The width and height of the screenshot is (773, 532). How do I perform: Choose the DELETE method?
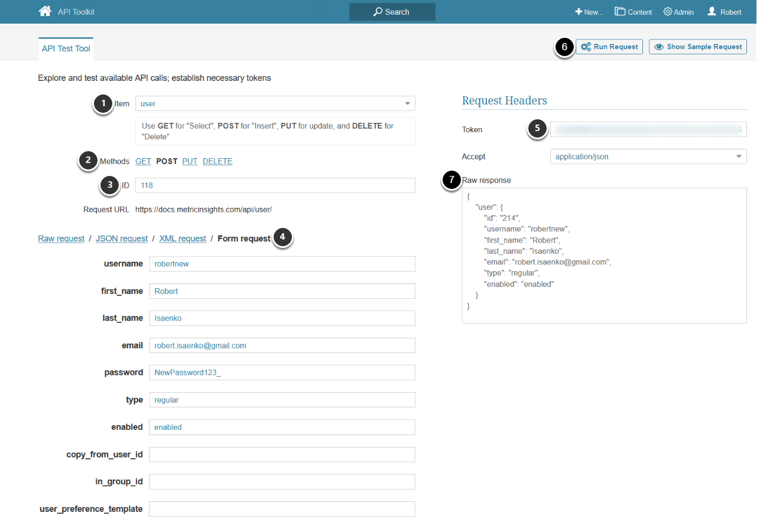coord(217,161)
